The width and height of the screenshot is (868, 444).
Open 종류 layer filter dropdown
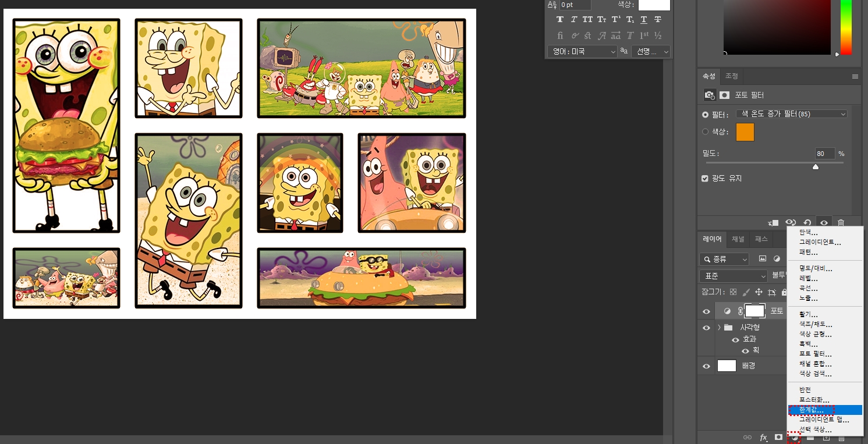point(724,259)
